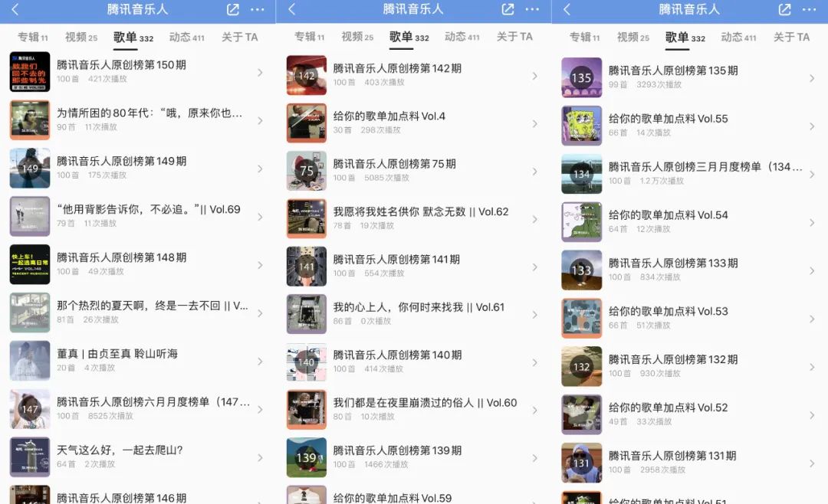Open 关于TA tab in left screen
This screenshot has width=828, height=504.
coord(239,37)
